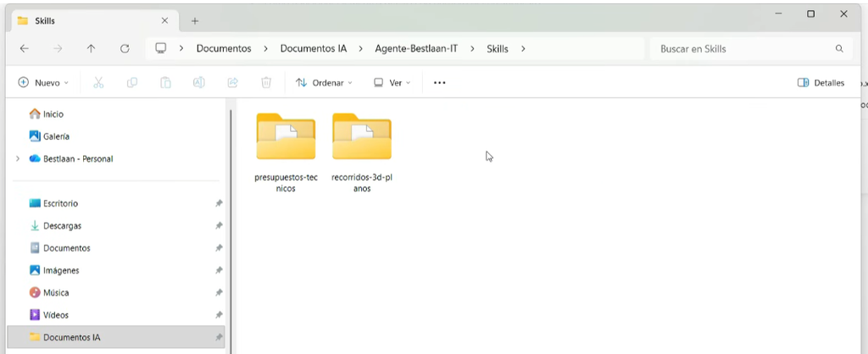
Task: Open Inicio in the sidebar
Action: pos(53,114)
